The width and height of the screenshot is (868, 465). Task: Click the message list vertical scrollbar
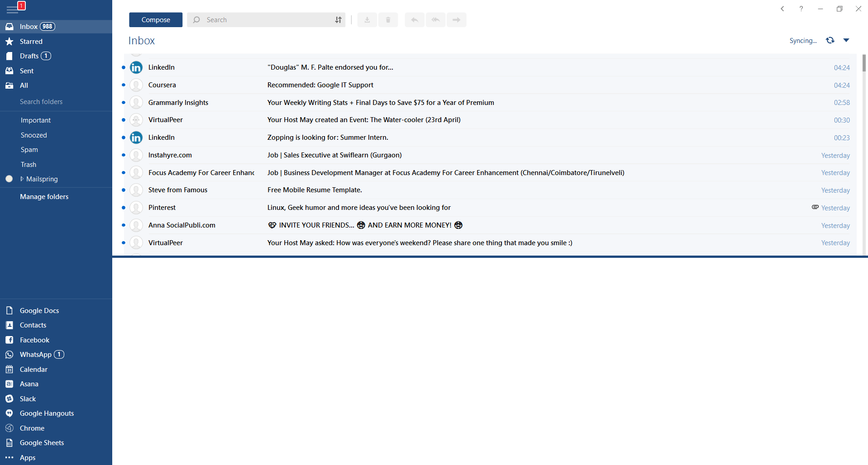click(x=864, y=63)
